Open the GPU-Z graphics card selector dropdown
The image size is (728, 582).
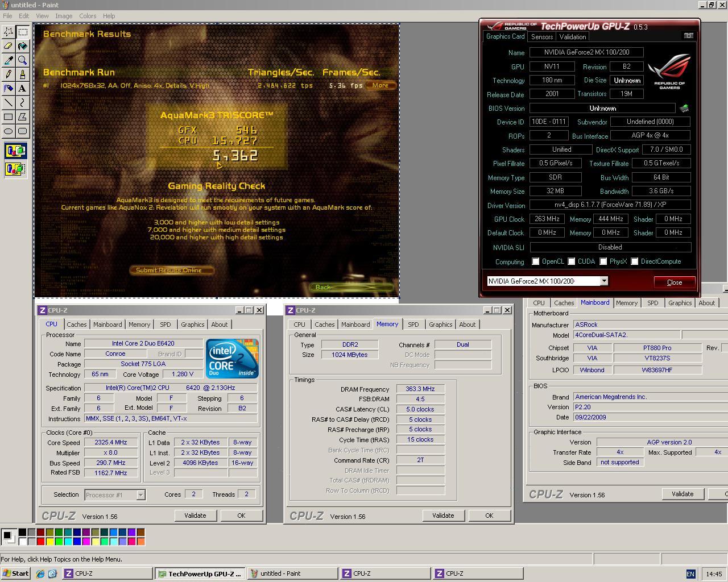pos(604,281)
